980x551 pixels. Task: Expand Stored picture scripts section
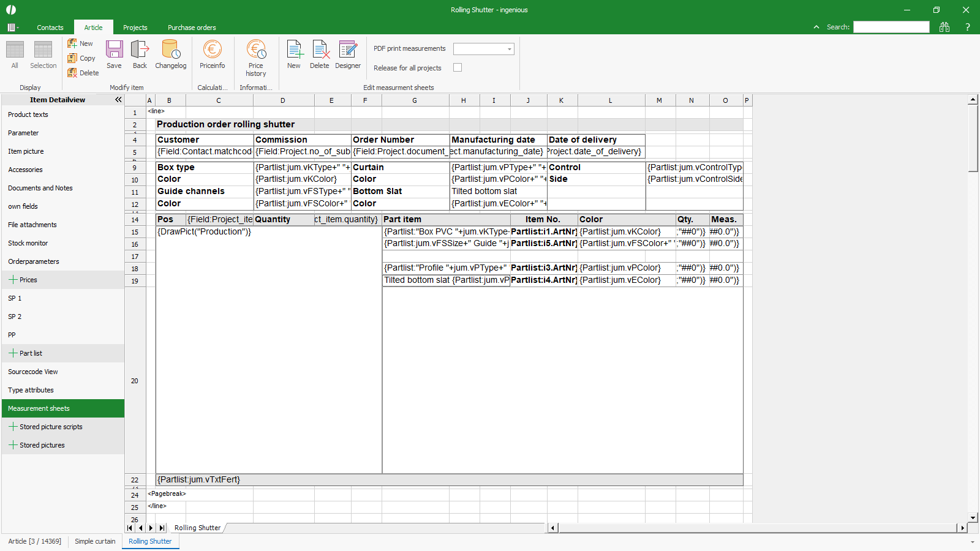(13, 427)
